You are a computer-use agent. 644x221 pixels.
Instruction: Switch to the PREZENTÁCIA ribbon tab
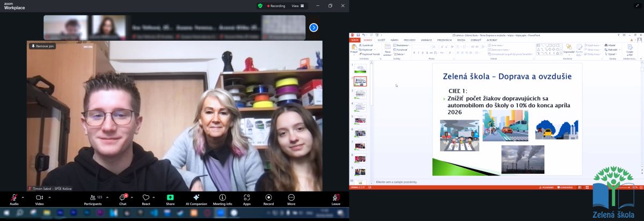(x=444, y=40)
